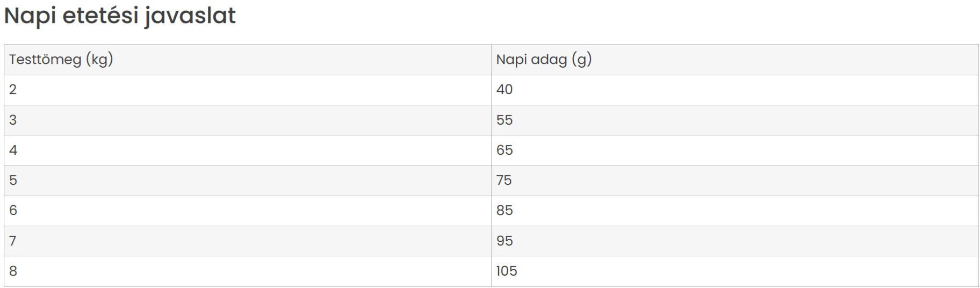Click the daily portion cell showing 75
The width and height of the screenshot is (980, 288).
click(x=734, y=180)
